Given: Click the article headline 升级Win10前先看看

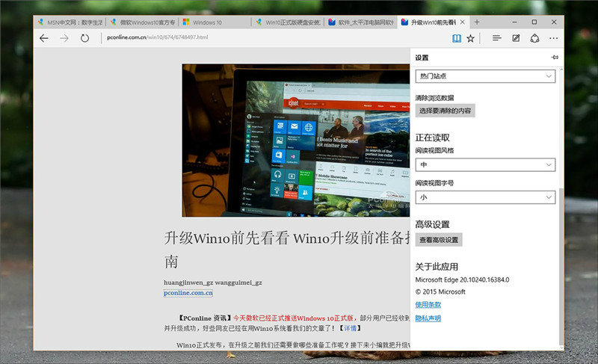Looking at the screenshot, I should click(x=226, y=238).
